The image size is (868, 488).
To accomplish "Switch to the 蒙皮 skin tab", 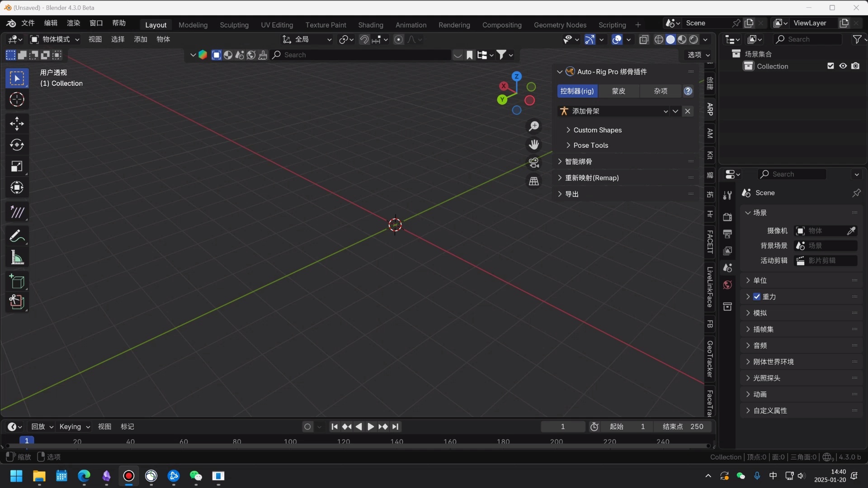I will pyautogui.click(x=618, y=91).
